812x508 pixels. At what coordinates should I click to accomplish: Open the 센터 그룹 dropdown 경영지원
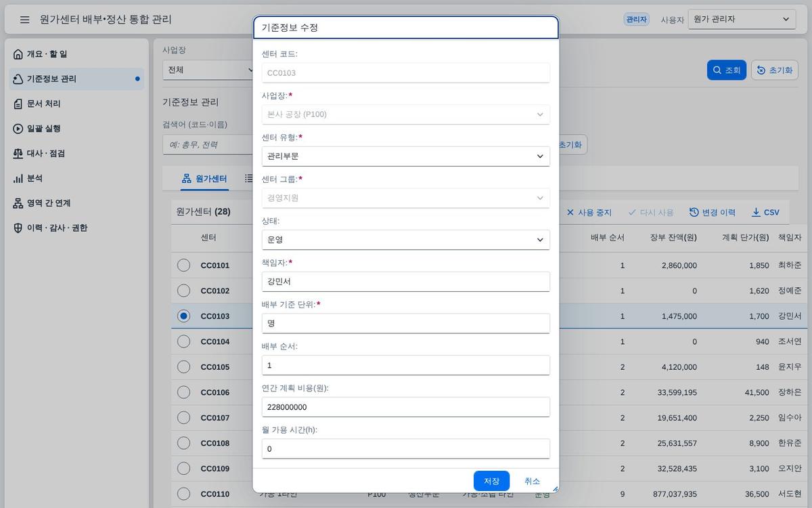click(x=405, y=198)
